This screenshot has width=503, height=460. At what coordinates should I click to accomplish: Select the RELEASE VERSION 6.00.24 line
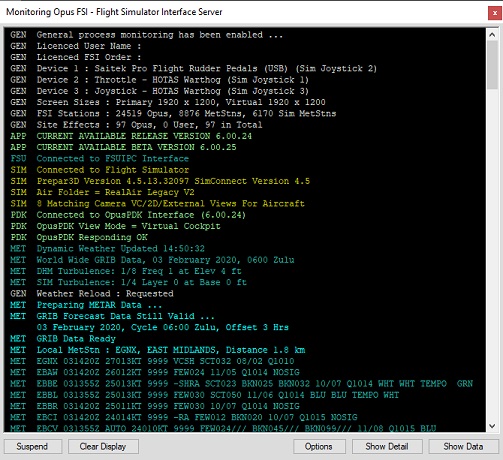tap(131, 136)
